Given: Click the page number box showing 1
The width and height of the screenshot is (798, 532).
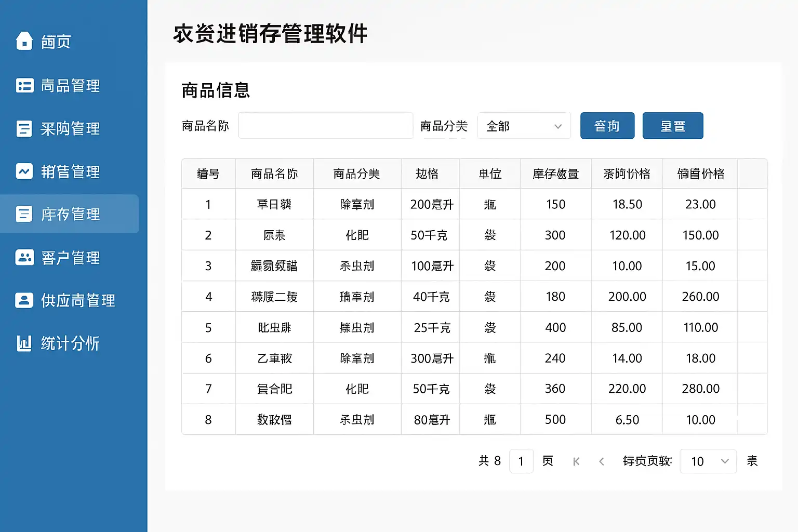Looking at the screenshot, I should 521,461.
